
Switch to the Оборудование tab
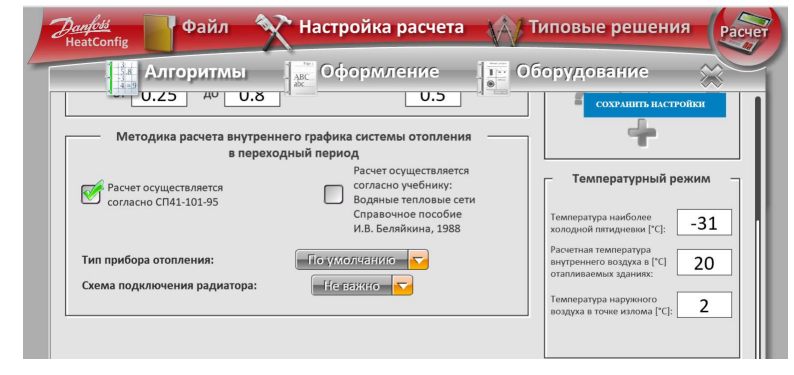582,72
